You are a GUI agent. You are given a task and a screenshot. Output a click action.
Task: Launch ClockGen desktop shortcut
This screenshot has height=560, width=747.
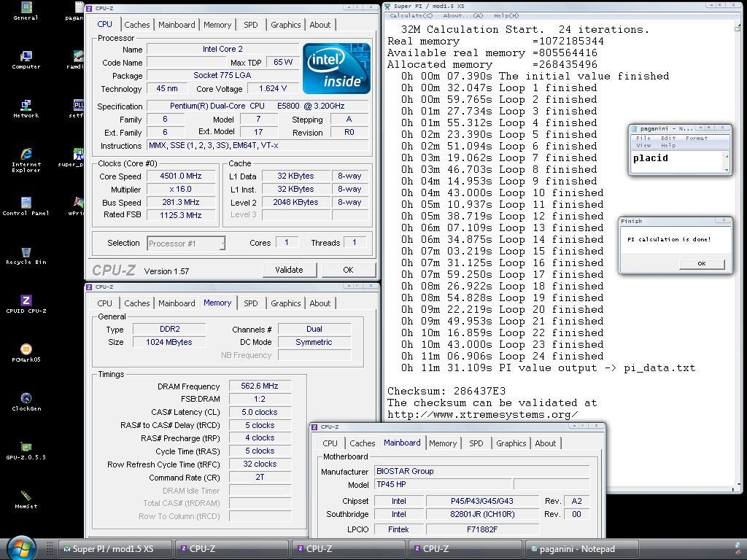point(26,402)
